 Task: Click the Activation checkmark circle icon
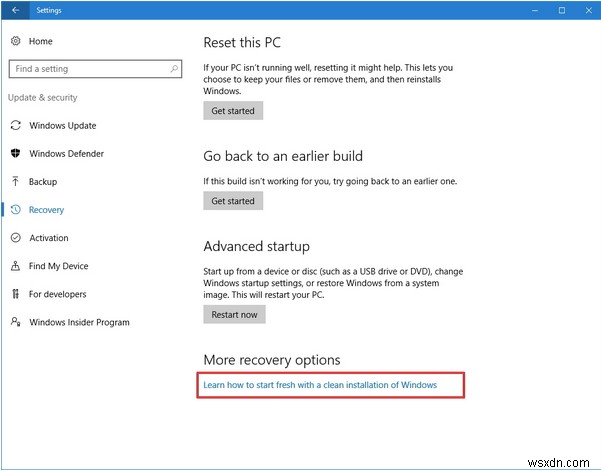pos(15,238)
